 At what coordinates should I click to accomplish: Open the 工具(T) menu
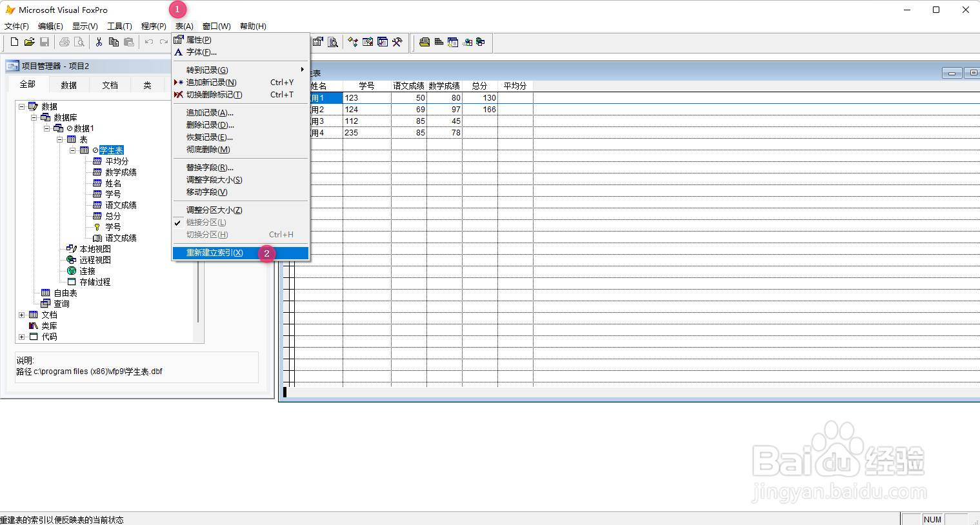119,26
